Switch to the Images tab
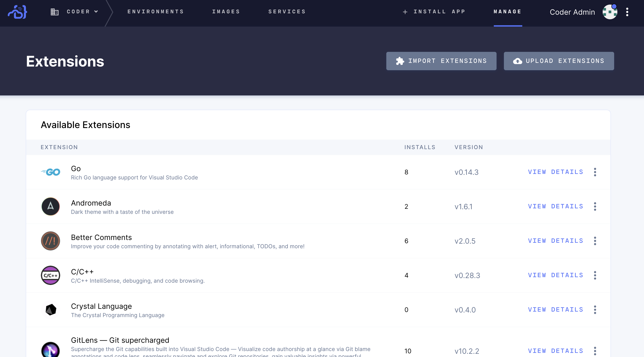This screenshot has height=357, width=644. 226,12
